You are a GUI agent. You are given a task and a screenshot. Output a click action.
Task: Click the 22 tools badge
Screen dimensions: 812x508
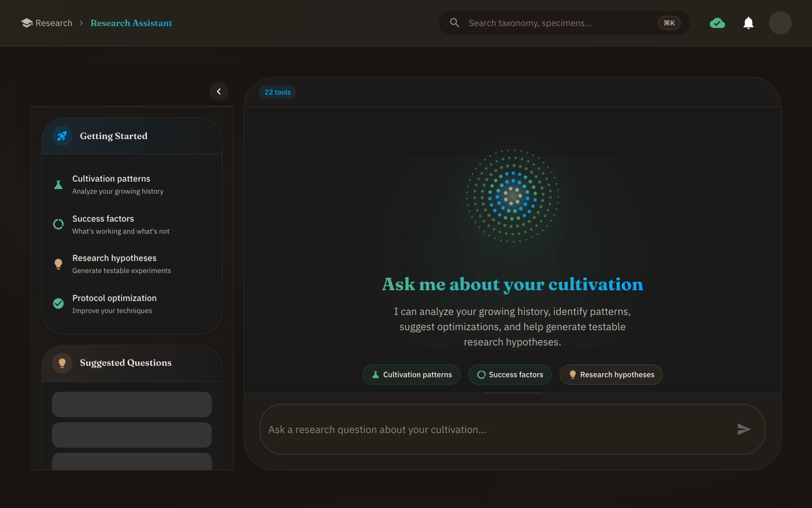(278, 92)
